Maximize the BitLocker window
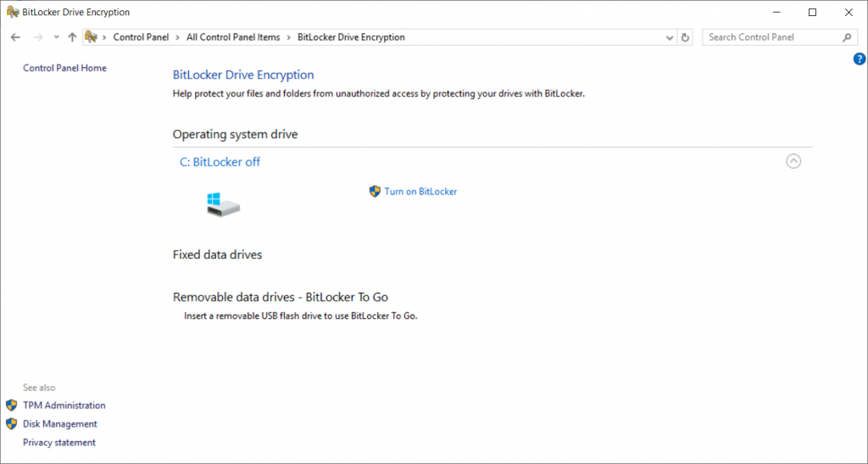The height and width of the screenshot is (464, 868). [813, 12]
